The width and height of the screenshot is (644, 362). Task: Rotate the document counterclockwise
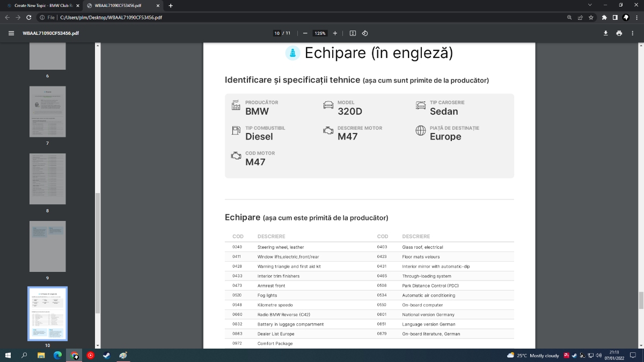click(365, 33)
